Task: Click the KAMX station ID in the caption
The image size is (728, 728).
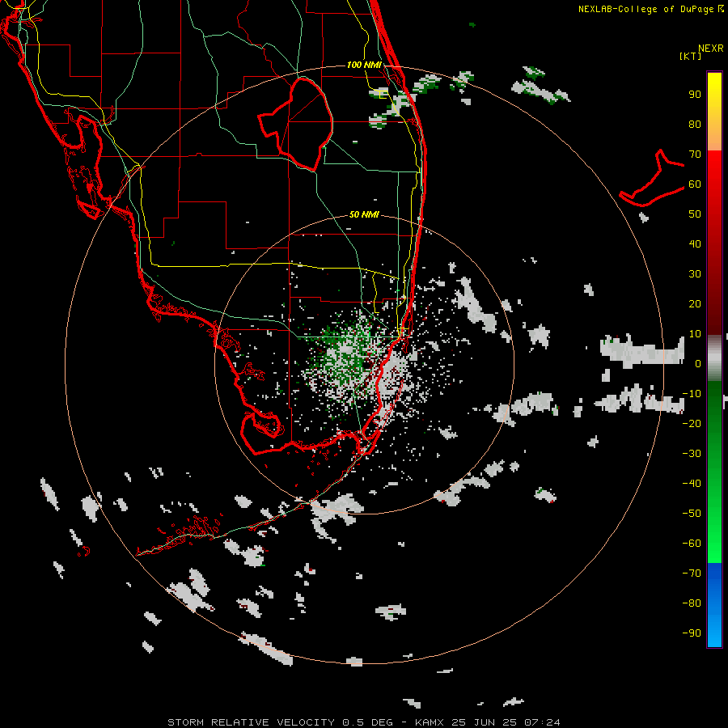Action: (x=429, y=722)
